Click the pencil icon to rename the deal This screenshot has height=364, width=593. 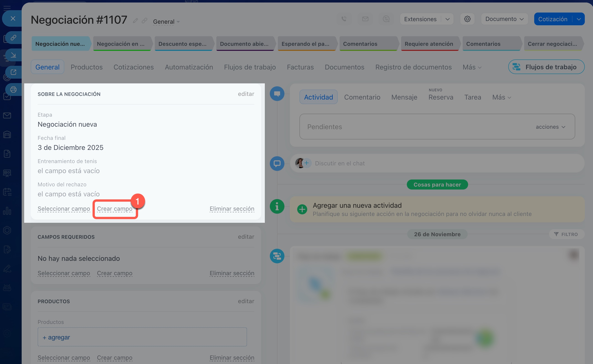[135, 21]
